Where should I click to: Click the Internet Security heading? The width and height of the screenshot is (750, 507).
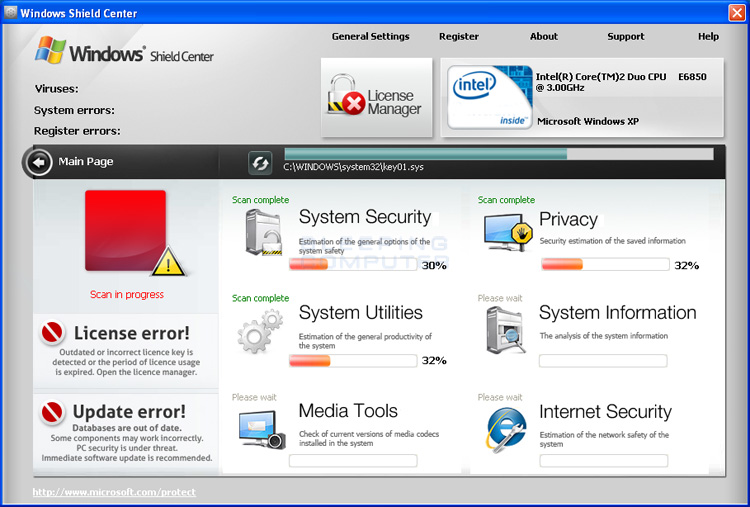pos(606,411)
